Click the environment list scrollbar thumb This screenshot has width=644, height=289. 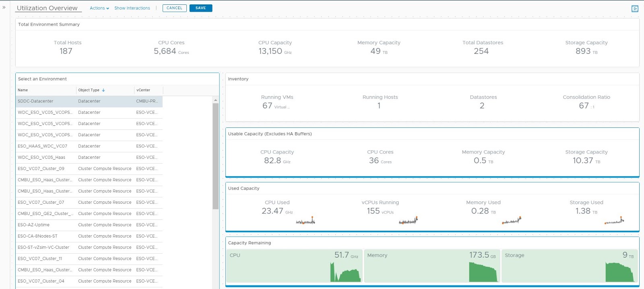216,156
